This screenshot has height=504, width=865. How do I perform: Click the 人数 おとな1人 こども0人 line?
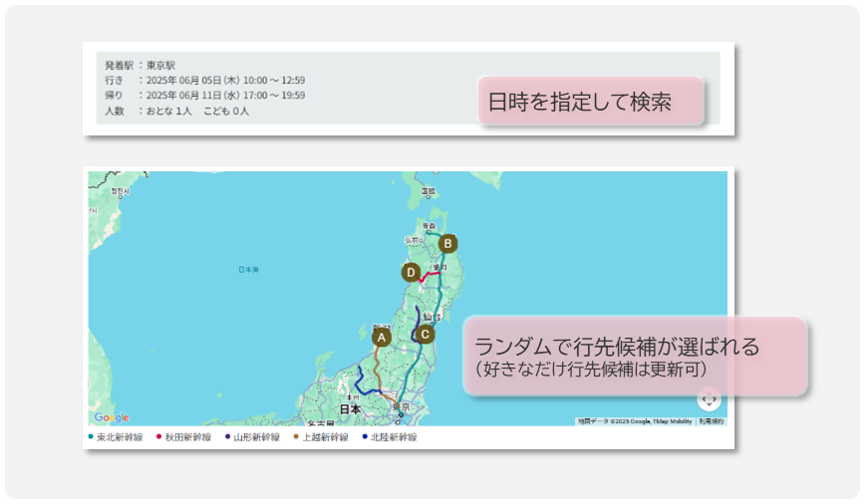[176, 111]
